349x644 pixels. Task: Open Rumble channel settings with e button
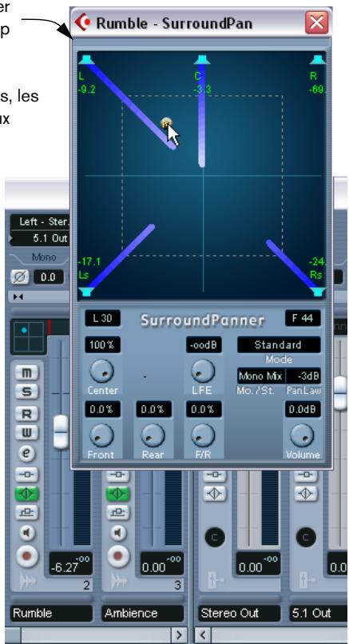click(x=26, y=453)
